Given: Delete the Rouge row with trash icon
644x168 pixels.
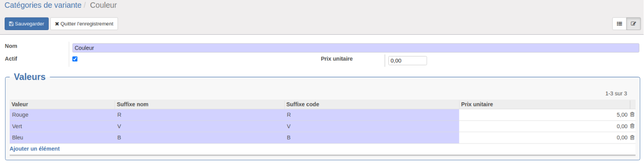Looking at the screenshot, I should [632, 115].
